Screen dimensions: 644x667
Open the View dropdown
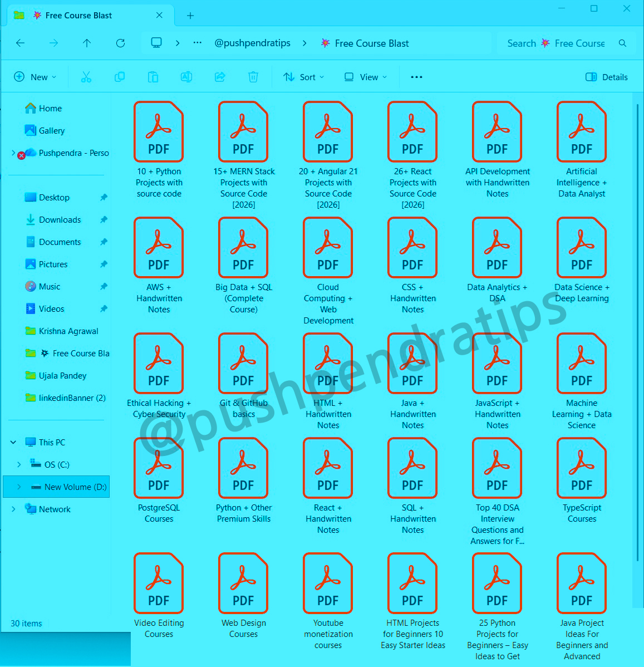366,77
